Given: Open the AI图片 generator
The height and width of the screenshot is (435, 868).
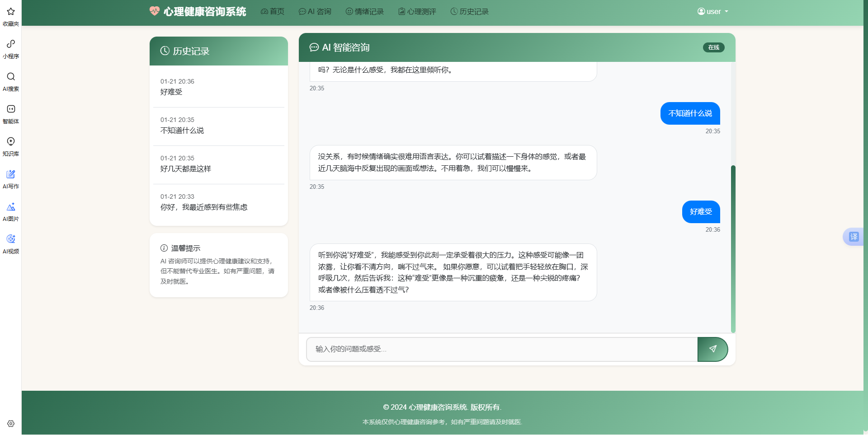Looking at the screenshot, I should click(x=10, y=211).
